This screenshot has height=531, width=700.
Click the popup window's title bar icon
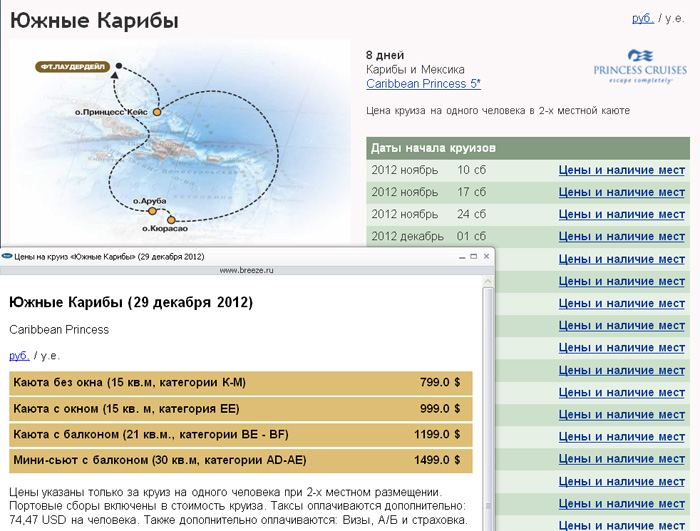pos(7,256)
